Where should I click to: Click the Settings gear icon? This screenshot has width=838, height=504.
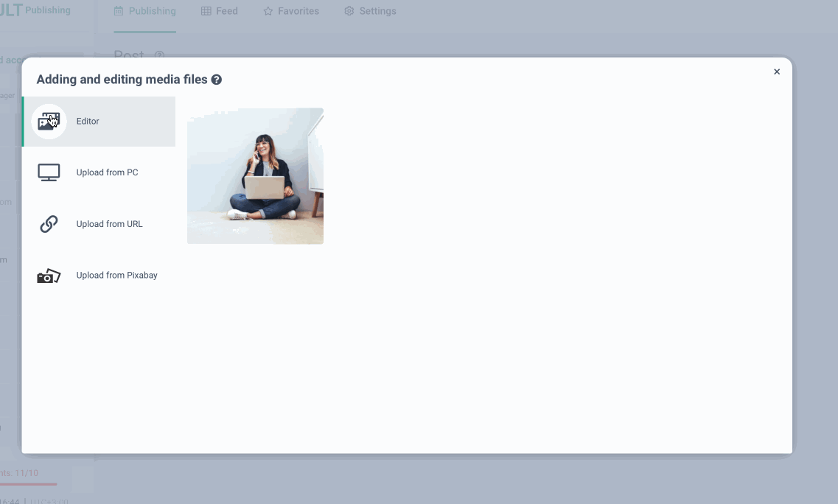[349, 11]
